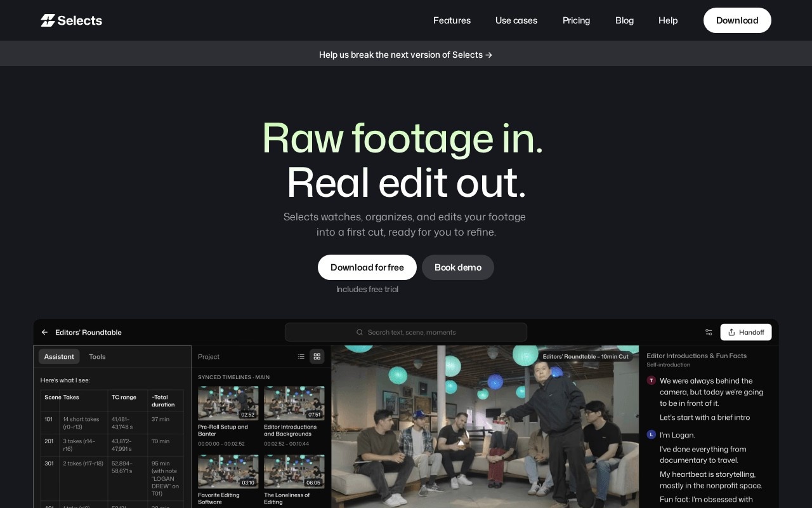The width and height of the screenshot is (812, 508).
Task: Switch to the Tools tab
Action: 97,356
